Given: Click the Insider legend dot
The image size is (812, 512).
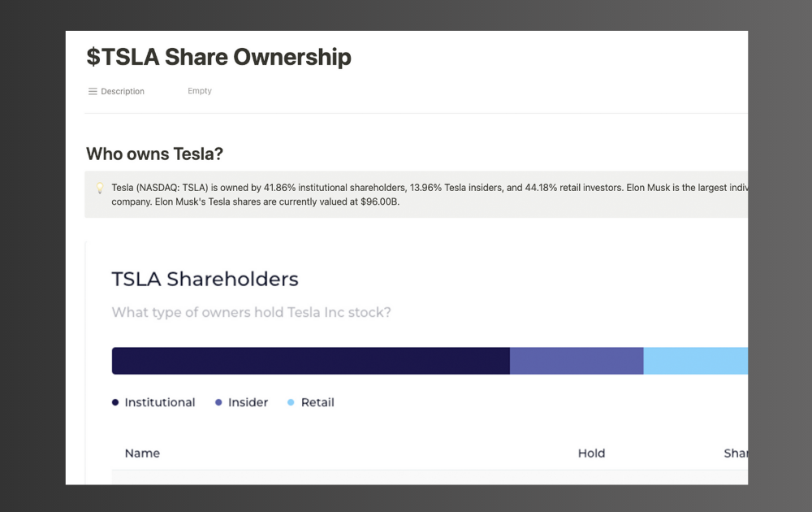Looking at the screenshot, I should 218,402.
